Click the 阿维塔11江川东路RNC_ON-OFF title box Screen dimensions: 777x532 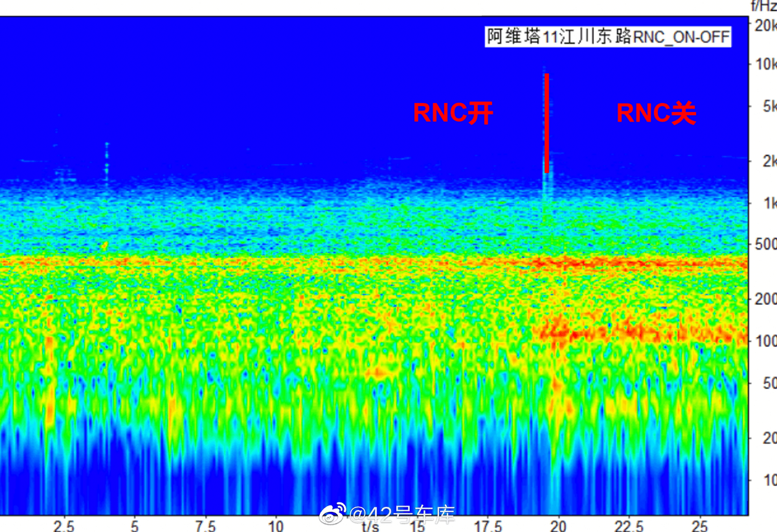coord(608,37)
